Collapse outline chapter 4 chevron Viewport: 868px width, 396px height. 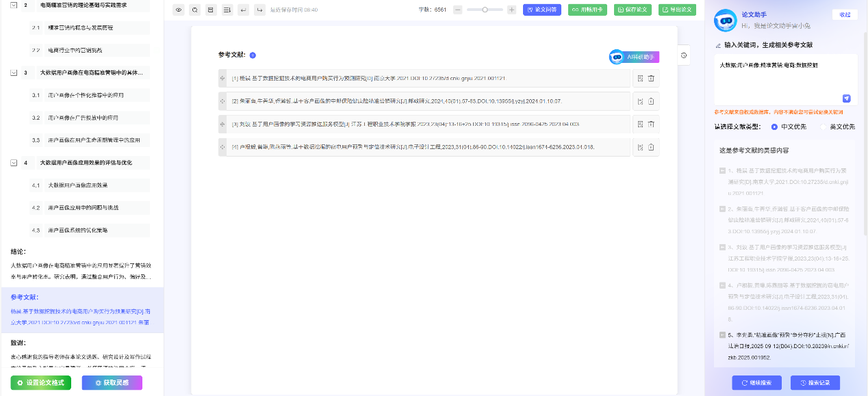tap(14, 163)
